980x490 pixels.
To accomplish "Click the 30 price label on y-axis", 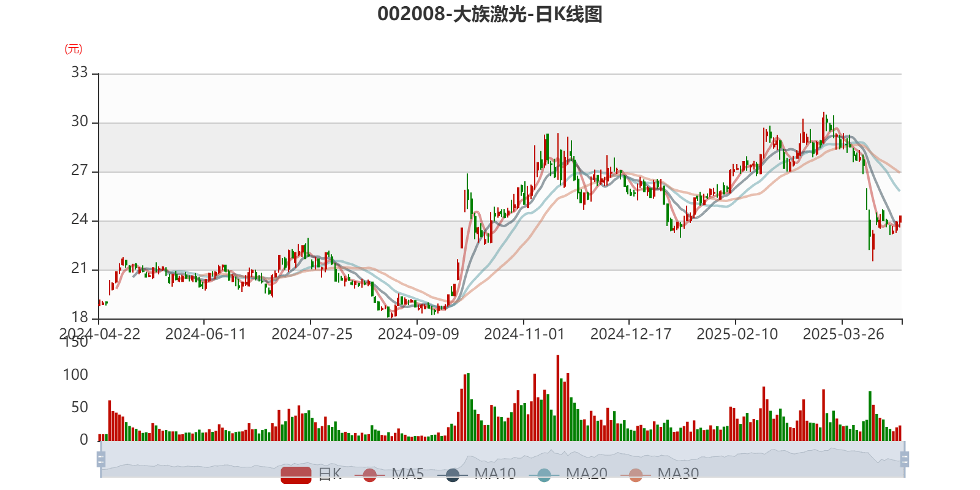I will point(80,122).
